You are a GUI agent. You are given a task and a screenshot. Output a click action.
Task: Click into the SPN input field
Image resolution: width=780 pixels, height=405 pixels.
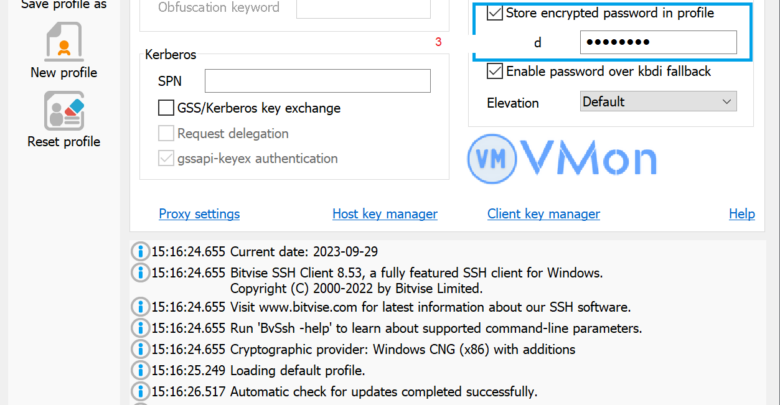point(317,81)
